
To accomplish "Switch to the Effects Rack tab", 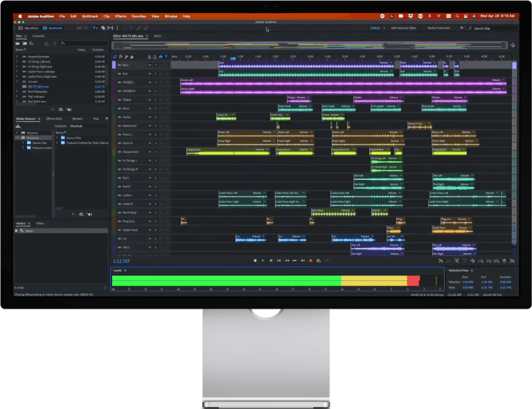I will tap(54, 118).
